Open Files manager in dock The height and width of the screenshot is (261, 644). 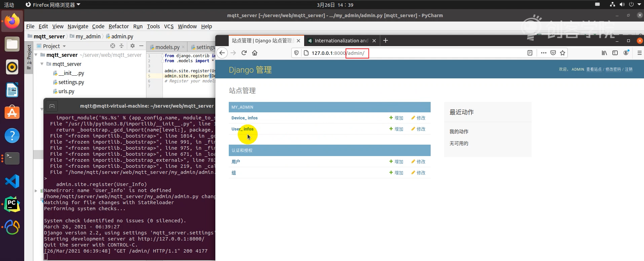[x=12, y=44]
